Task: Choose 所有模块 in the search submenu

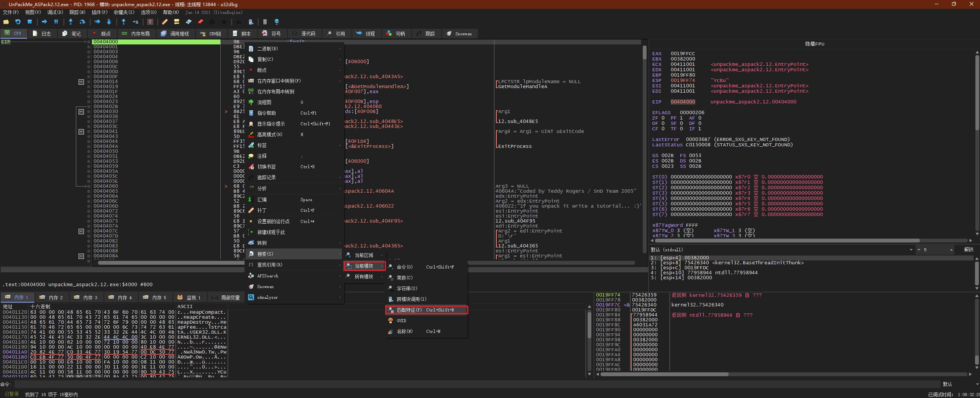Action: click(364, 277)
